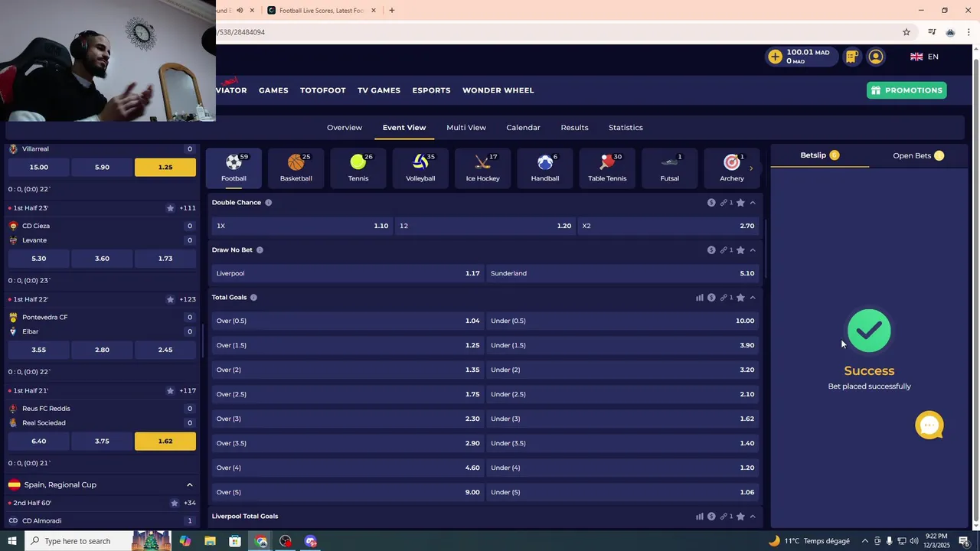
Task: Favorite the Pontevedra CF vs Eibar star
Action: [170, 299]
